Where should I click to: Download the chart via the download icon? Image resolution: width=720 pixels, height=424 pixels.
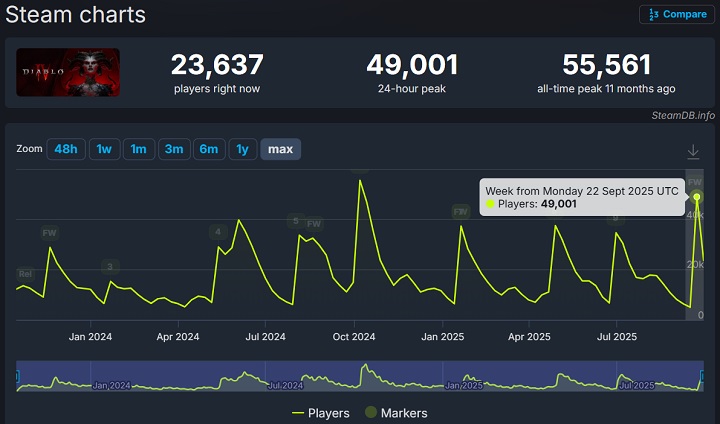(693, 151)
